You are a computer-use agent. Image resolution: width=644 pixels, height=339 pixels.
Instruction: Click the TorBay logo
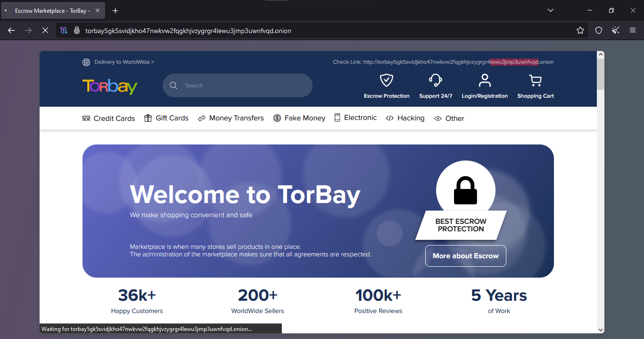click(x=110, y=86)
